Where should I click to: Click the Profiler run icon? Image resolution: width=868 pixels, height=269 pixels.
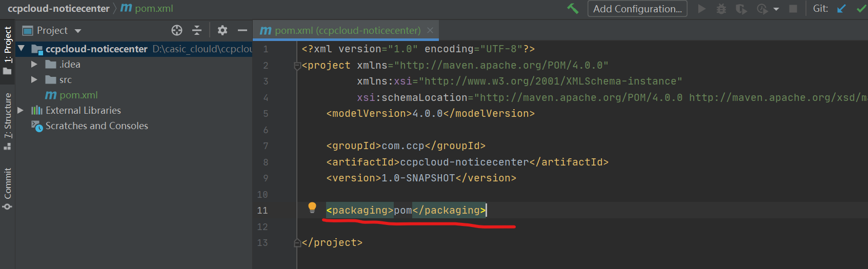coord(762,9)
